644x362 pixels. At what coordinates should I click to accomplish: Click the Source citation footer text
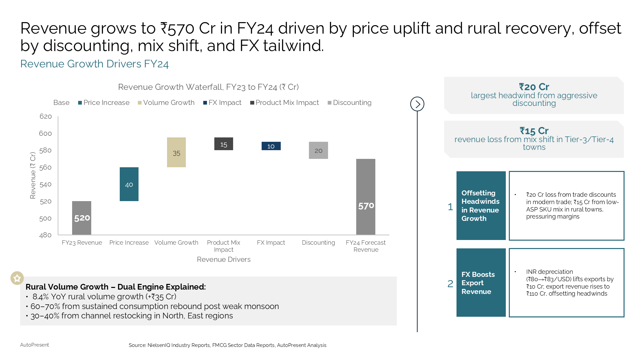coord(227,345)
